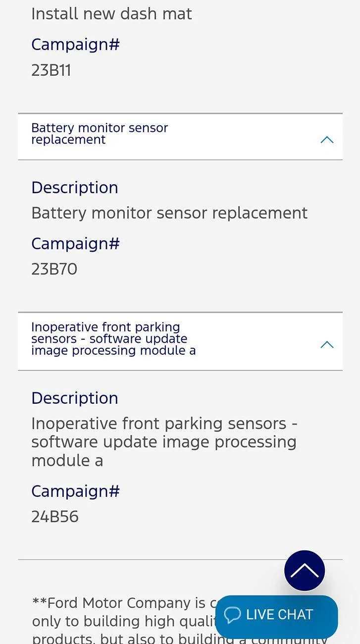
Task: Click the divider line below campaign 24B56
Action: 149,560
